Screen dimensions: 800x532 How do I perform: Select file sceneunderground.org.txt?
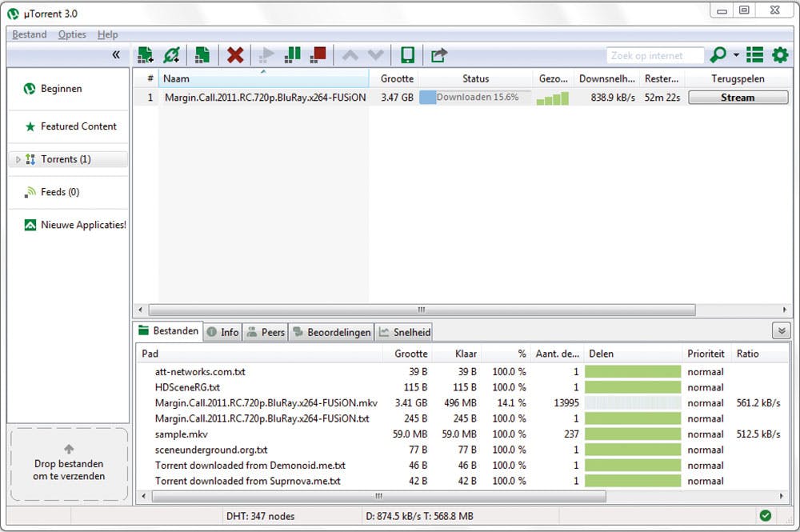(x=210, y=450)
